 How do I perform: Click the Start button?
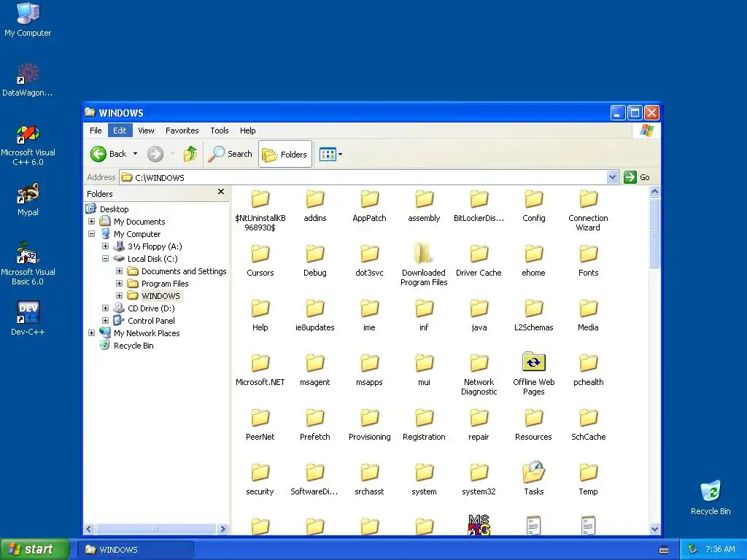(34, 549)
